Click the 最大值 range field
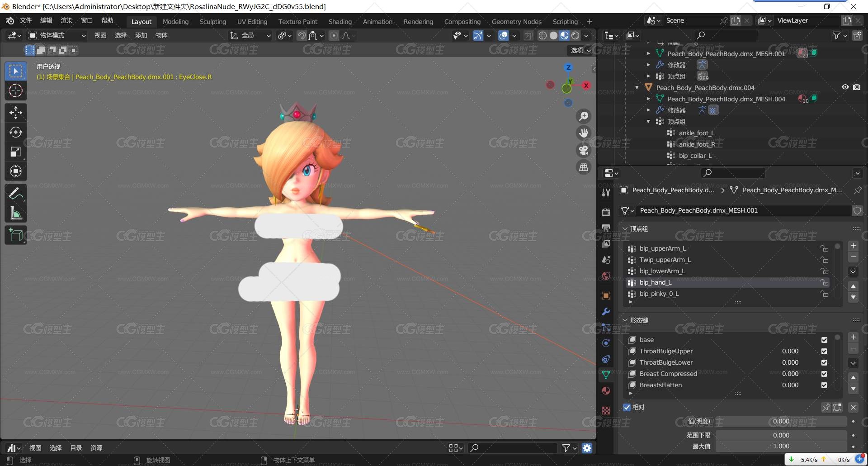Image resolution: width=868 pixels, height=466 pixels. coord(781,447)
